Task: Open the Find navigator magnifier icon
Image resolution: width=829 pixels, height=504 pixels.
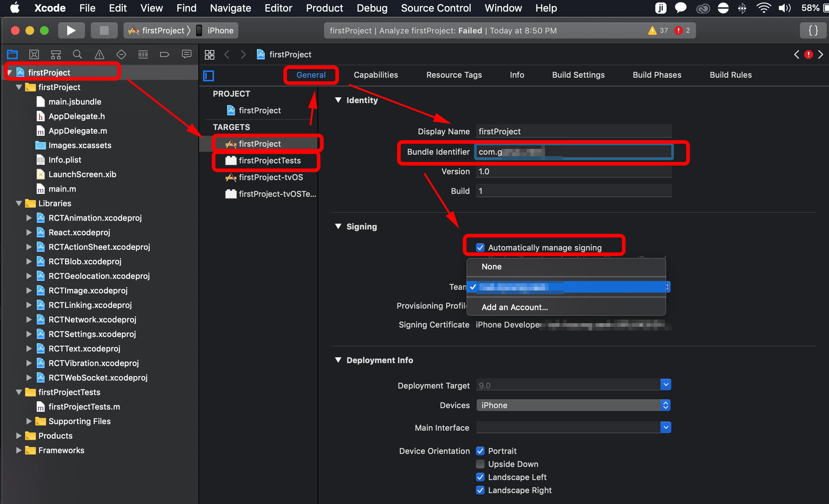Action: pyautogui.click(x=77, y=54)
